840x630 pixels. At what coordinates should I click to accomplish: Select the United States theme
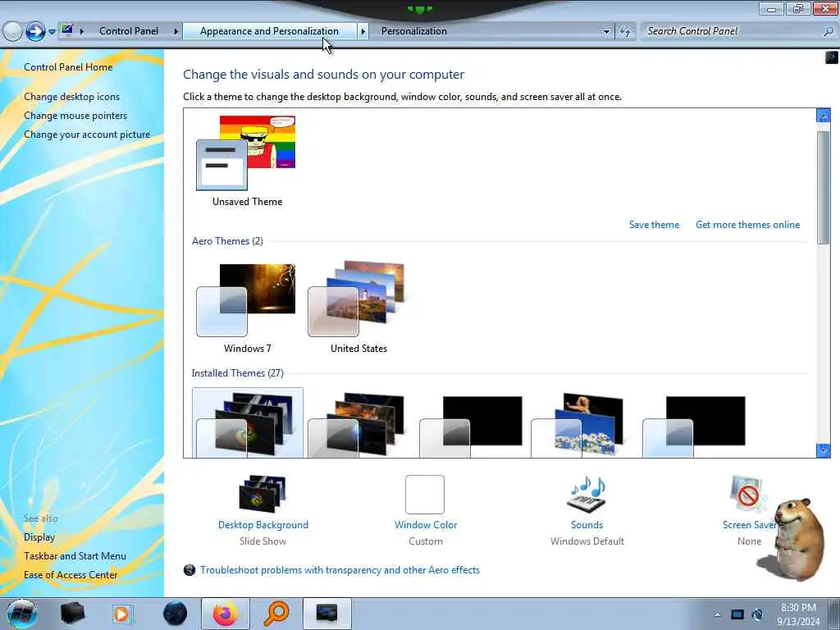tap(358, 308)
